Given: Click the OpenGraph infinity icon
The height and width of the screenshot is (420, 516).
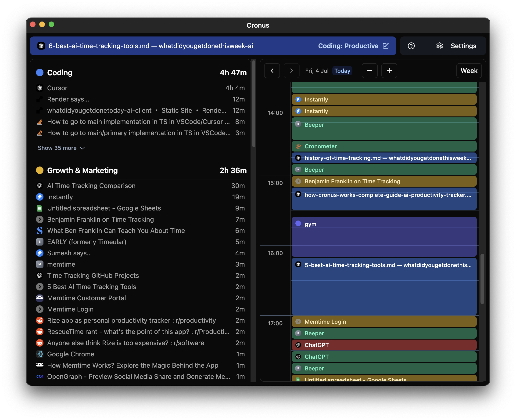Looking at the screenshot, I should (40, 377).
